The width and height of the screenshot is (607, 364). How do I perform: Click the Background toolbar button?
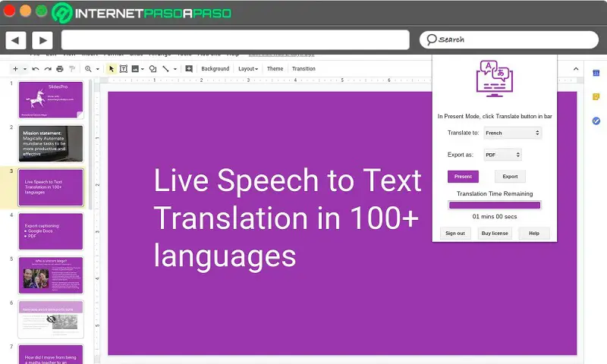click(x=215, y=69)
